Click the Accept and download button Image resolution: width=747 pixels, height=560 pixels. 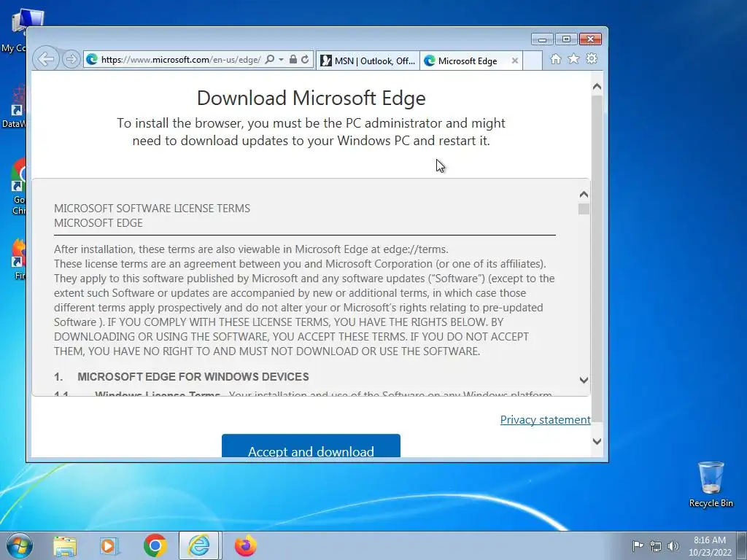pyautogui.click(x=311, y=446)
